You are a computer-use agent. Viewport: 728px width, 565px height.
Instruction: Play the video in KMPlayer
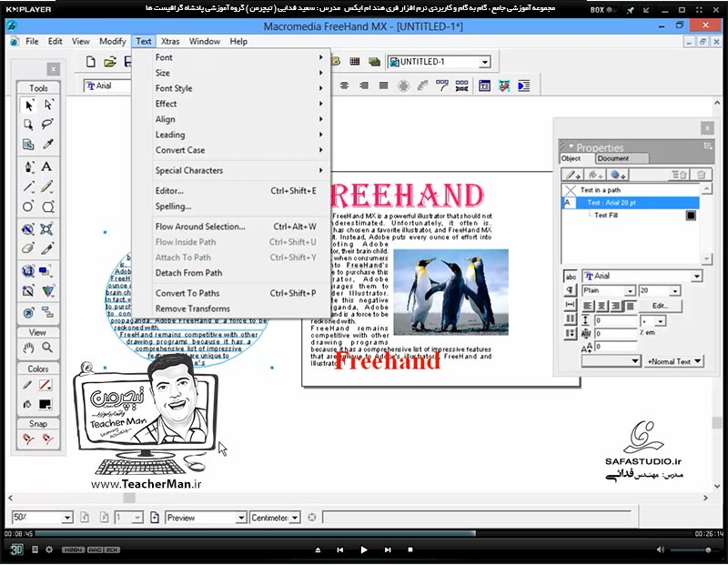(363, 550)
